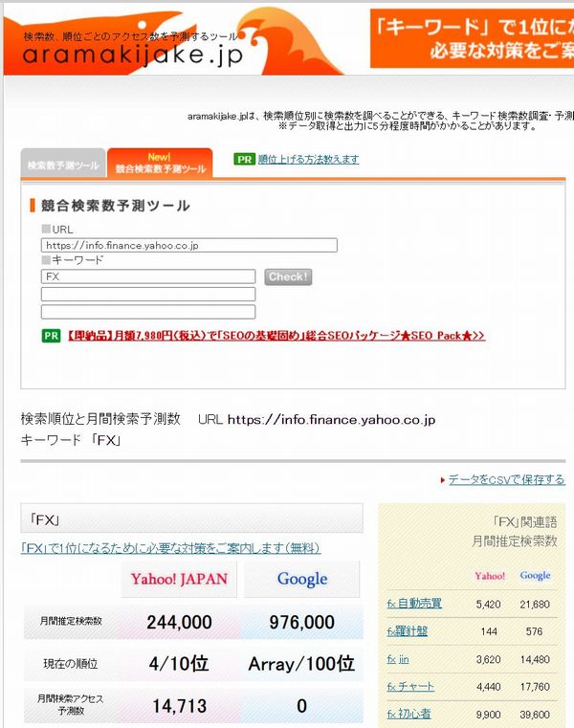Click the first keyword field containing FX
The height and width of the screenshot is (728, 574).
tap(148, 276)
